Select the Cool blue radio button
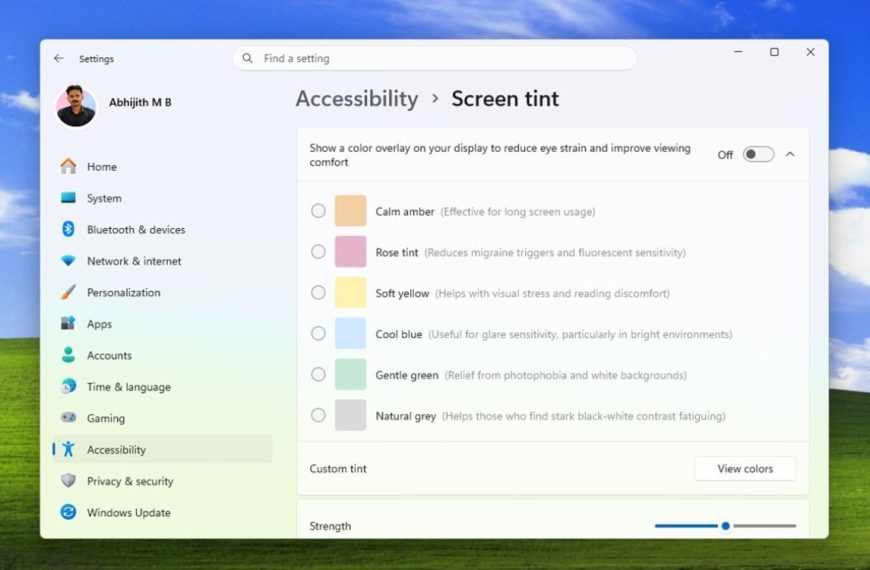 (x=318, y=333)
